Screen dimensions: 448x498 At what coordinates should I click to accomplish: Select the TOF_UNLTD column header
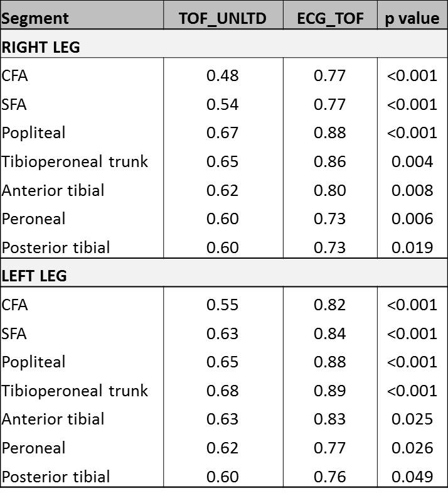coord(223,18)
